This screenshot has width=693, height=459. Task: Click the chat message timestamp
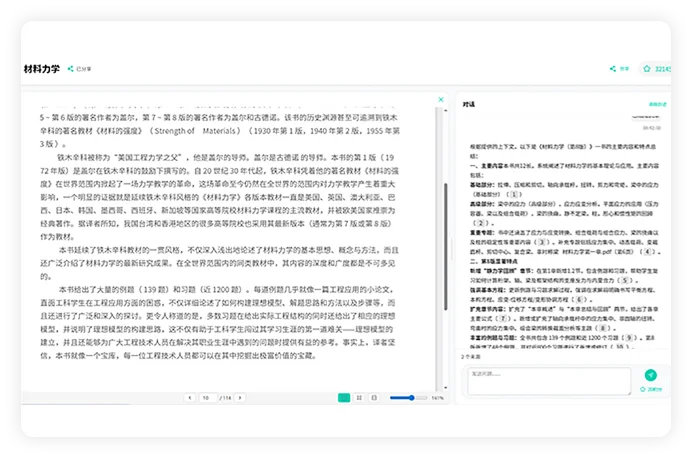652,128
